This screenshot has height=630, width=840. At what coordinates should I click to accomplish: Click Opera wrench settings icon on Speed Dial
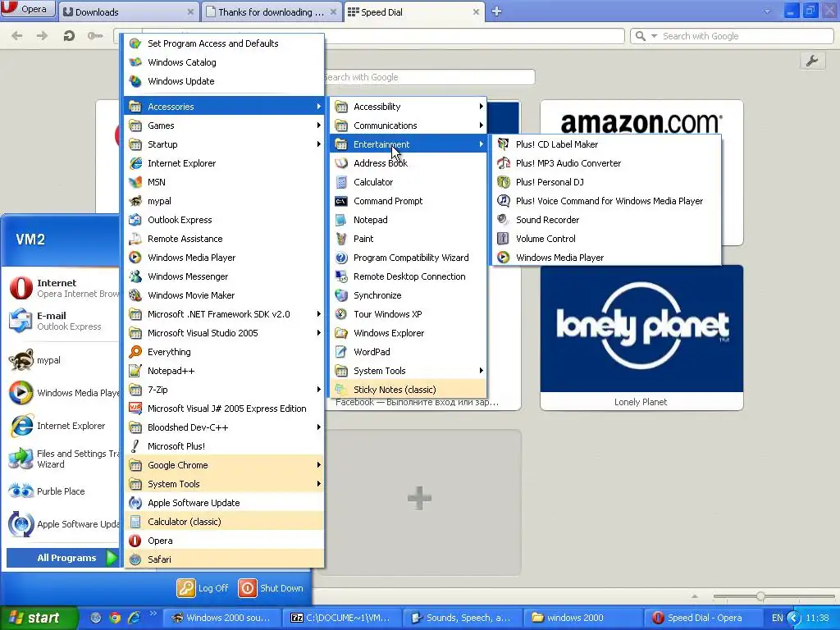tap(812, 61)
